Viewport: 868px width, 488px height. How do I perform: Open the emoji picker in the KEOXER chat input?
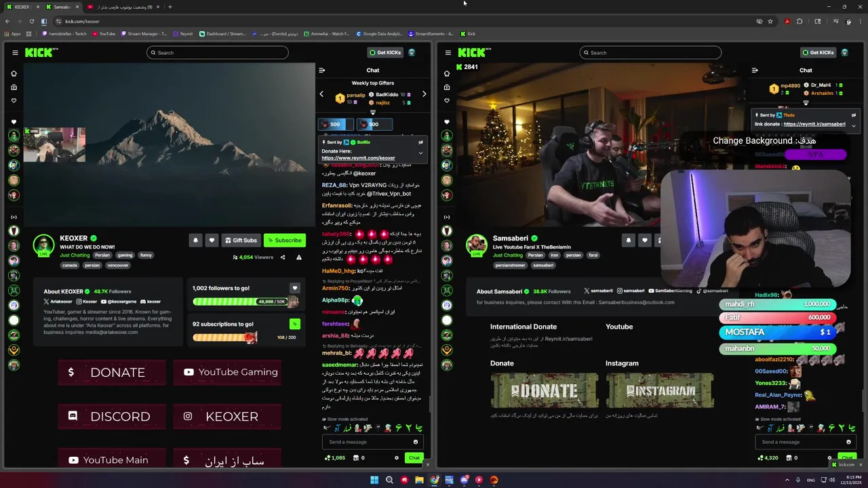pos(416,442)
